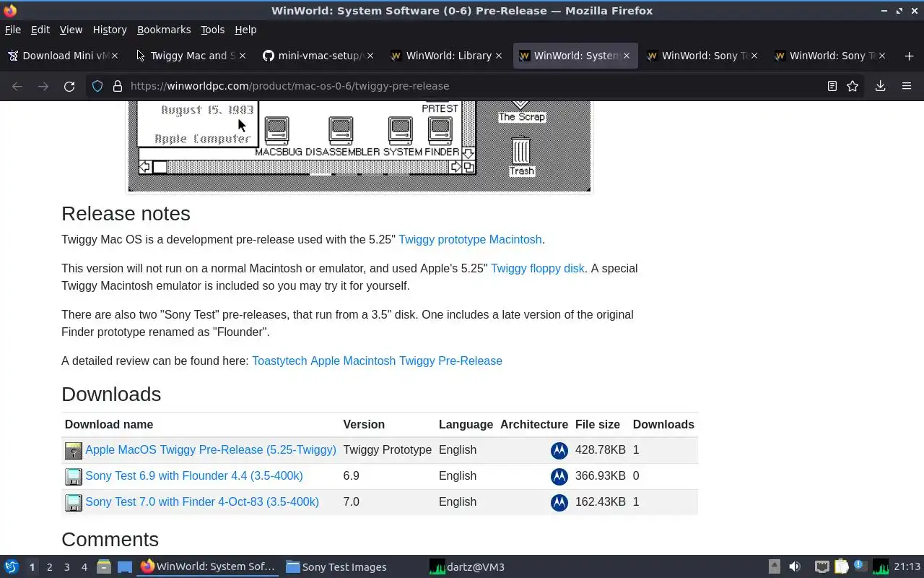Follow the Twiggy floppy disk link

tap(538, 268)
